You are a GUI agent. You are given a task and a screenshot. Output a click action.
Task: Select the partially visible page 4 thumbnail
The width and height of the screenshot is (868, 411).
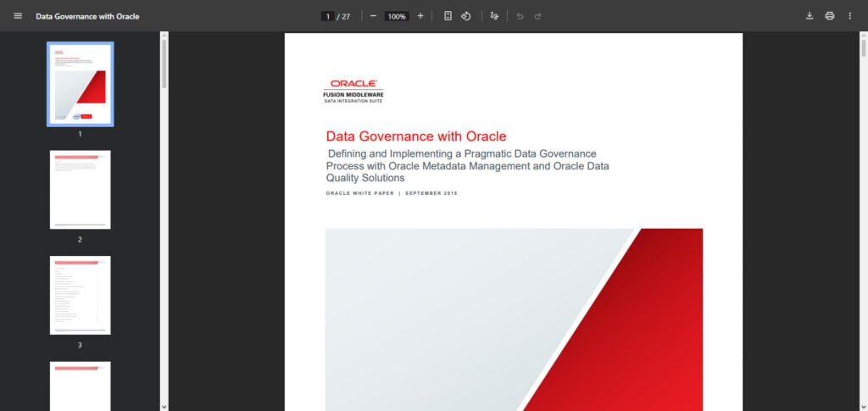pyautogui.click(x=81, y=386)
